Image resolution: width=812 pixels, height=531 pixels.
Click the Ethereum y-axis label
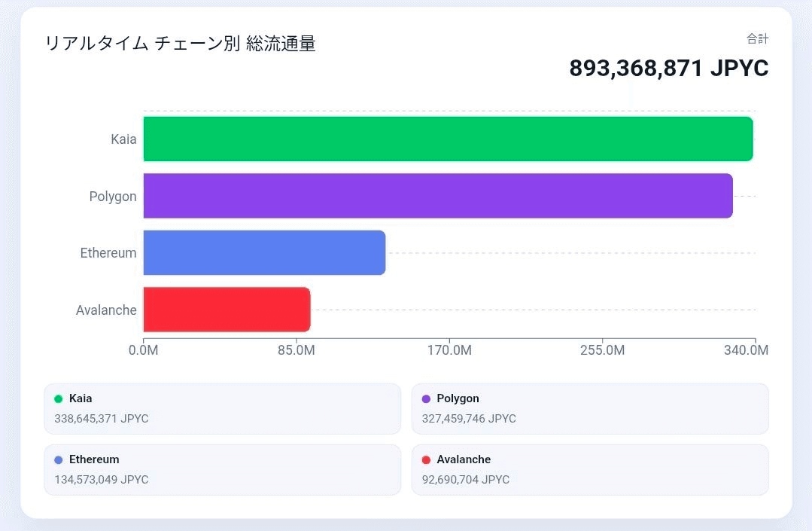tap(108, 253)
